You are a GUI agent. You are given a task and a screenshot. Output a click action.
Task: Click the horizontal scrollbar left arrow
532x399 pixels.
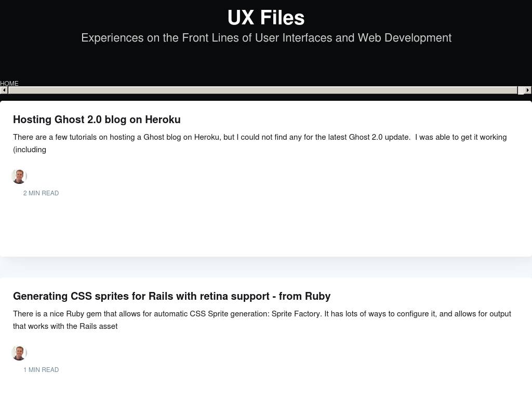[4, 90]
